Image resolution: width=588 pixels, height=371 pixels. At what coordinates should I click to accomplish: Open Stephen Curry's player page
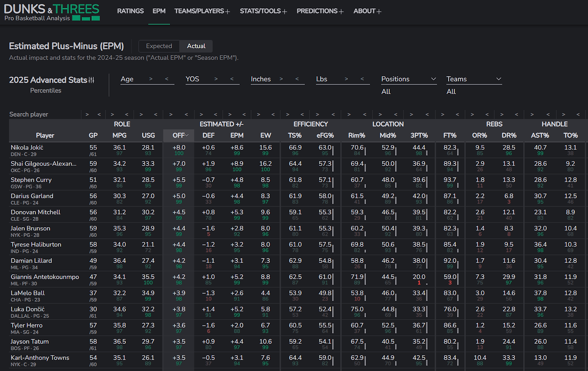pyautogui.click(x=31, y=180)
